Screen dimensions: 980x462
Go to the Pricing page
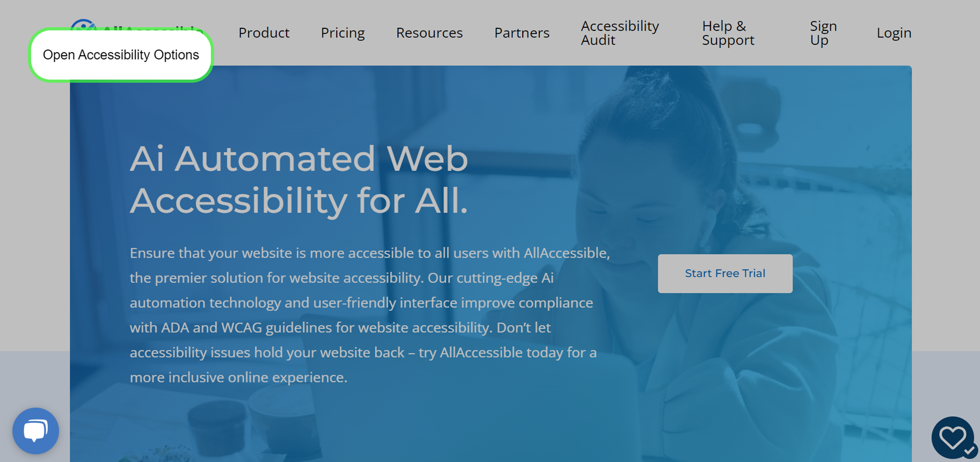tap(343, 33)
